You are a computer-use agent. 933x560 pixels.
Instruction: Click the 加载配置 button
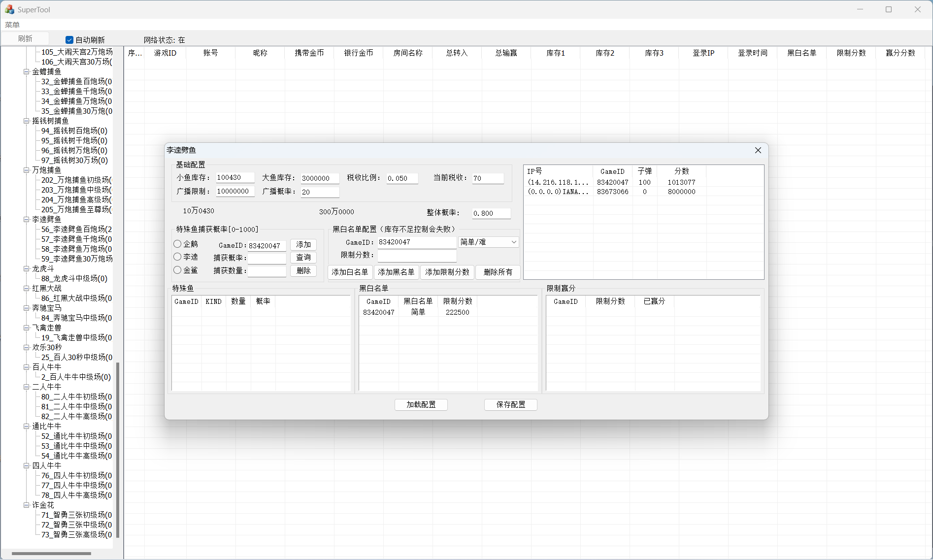click(x=421, y=404)
